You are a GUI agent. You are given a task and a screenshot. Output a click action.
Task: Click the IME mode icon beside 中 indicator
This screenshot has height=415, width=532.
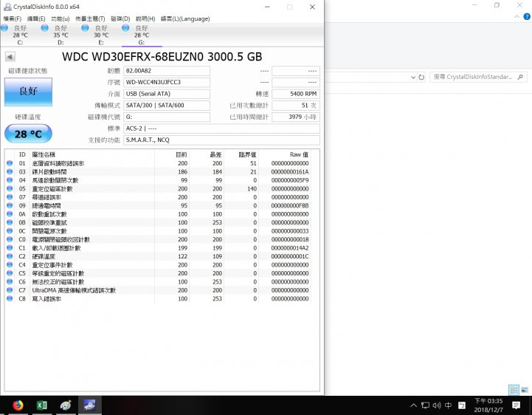[462, 405]
